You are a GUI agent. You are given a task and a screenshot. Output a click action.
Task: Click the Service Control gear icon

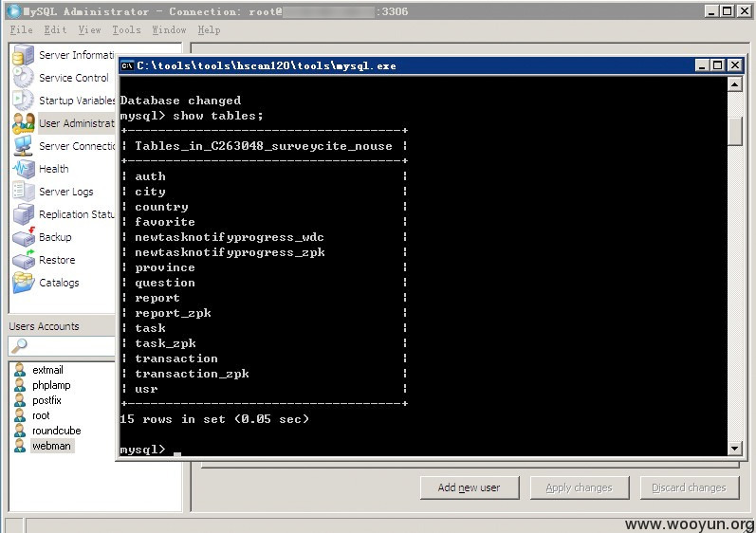tap(23, 78)
